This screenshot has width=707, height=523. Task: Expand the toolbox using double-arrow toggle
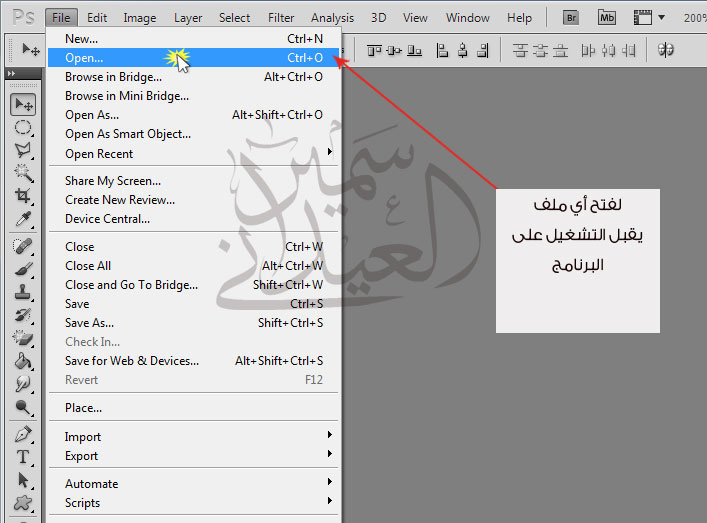[x=12, y=73]
